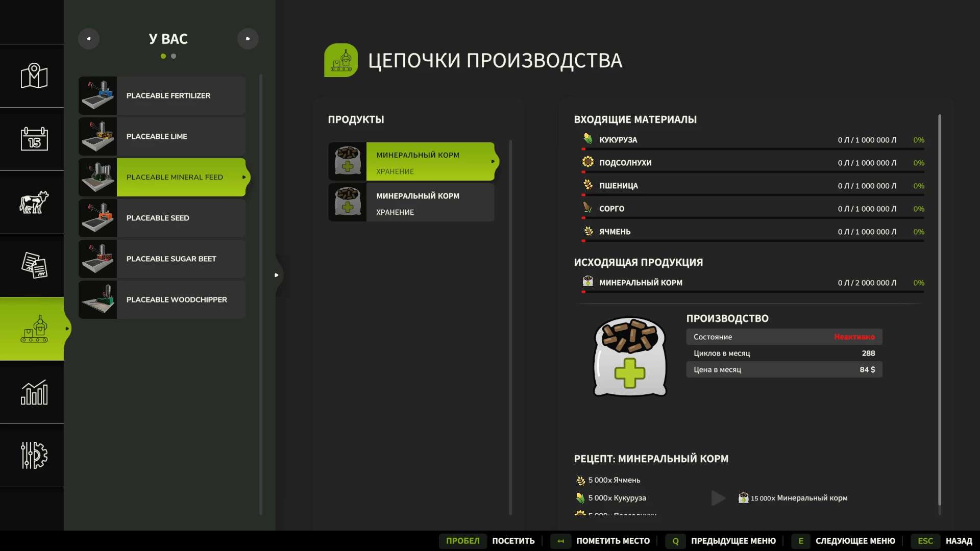This screenshot has height=551, width=980.
Task: Open the animals cow icon
Action: [34, 202]
